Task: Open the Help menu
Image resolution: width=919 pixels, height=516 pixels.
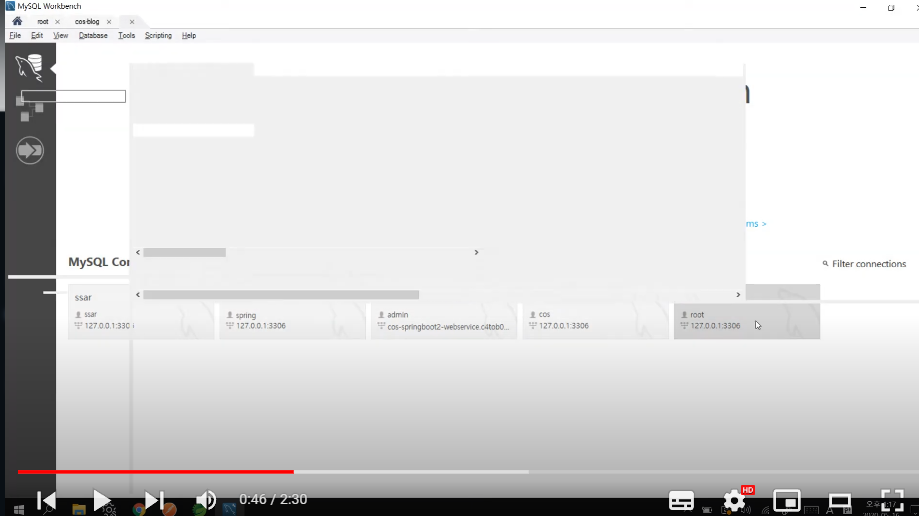Action: point(189,36)
